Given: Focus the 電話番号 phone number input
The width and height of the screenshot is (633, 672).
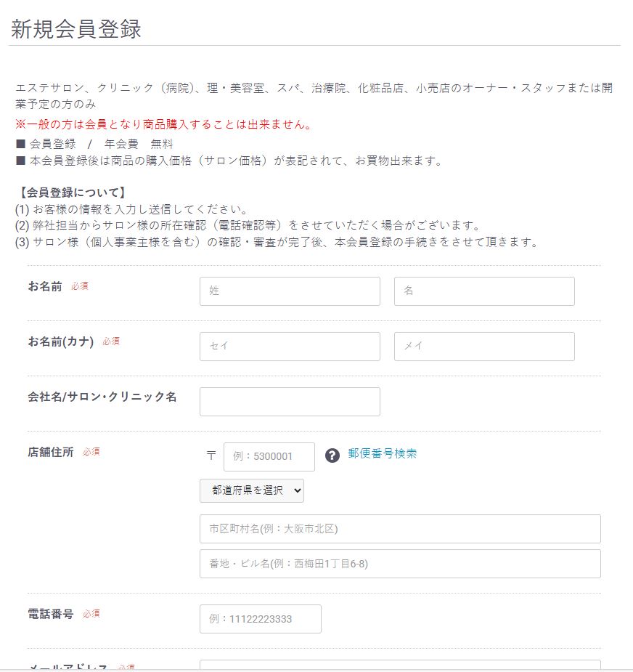Looking at the screenshot, I should [261, 619].
